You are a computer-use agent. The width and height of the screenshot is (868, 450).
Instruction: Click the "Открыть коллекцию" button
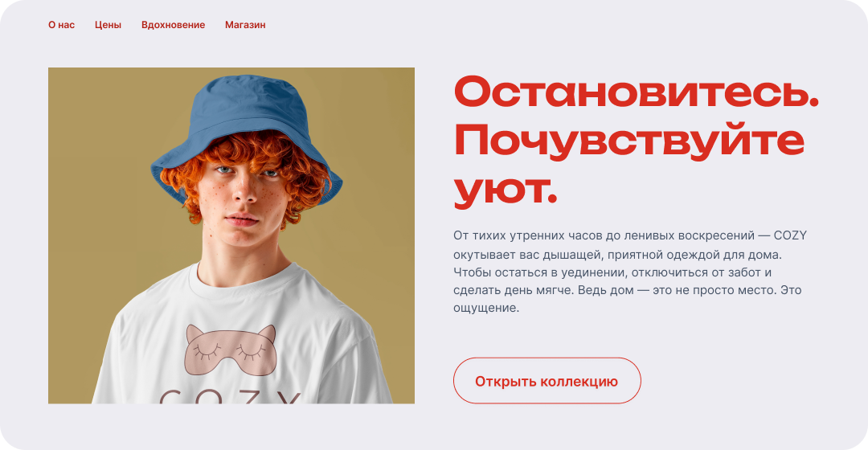tap(547, 381)
